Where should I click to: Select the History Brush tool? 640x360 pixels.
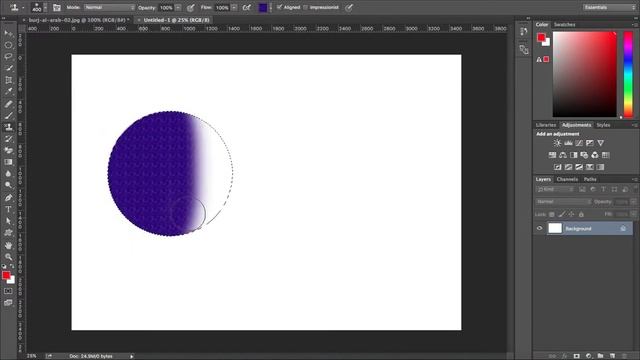(8, 139)
